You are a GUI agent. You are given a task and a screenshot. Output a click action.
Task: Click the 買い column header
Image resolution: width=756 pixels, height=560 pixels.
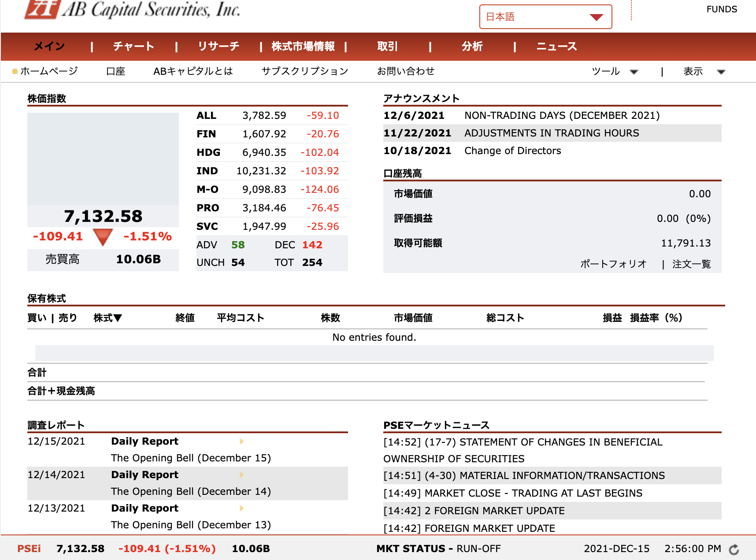37,318
